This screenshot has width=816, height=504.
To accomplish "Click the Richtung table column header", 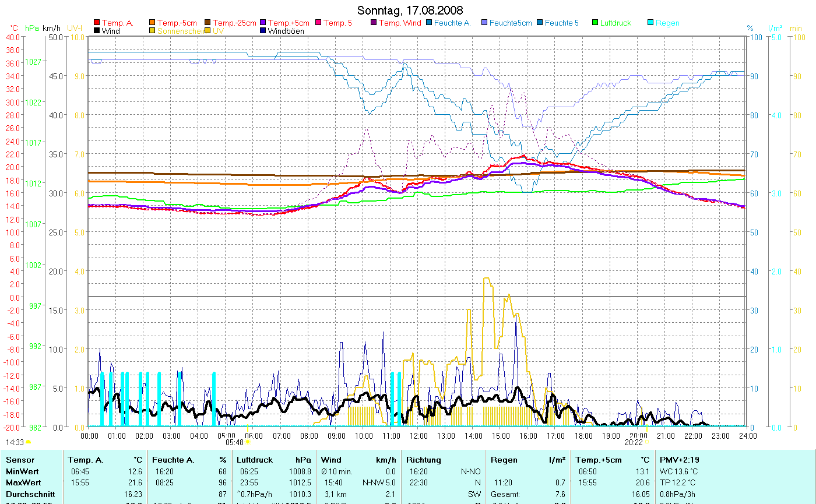I will [x=424, y=460].
